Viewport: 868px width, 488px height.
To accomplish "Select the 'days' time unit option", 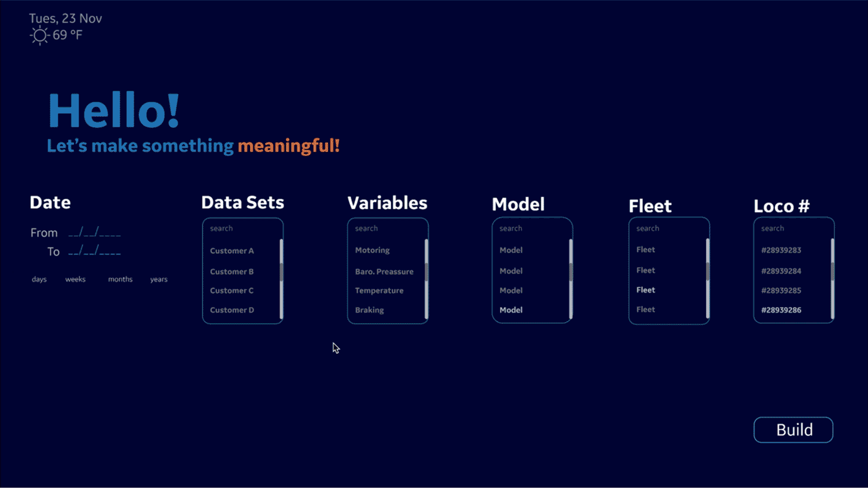I will point(39,279).
